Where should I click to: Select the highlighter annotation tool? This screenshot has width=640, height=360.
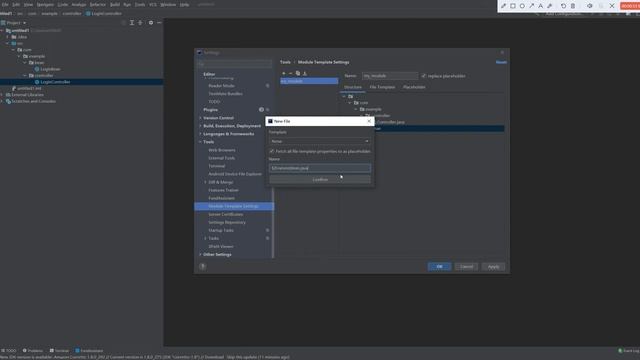pyautogui.click(x=550, y=6)
